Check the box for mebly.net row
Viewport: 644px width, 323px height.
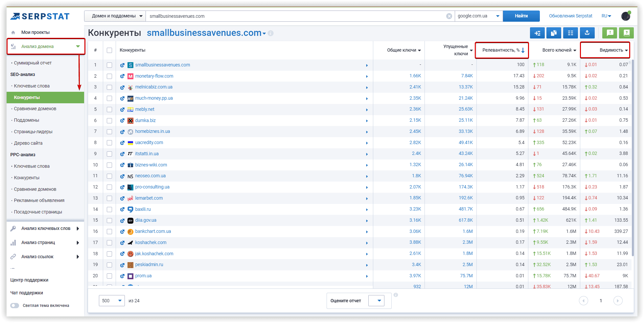(109, 110)
